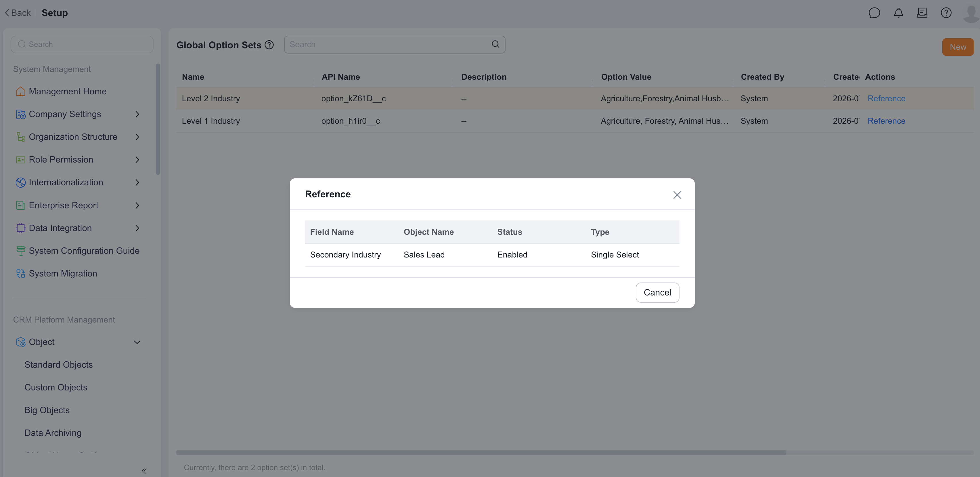Image resolution: width=980 pixels, height=477 pixels.
Task: Click the Management Home house icon
Action: pyautogui.click(x=20, y=91)
